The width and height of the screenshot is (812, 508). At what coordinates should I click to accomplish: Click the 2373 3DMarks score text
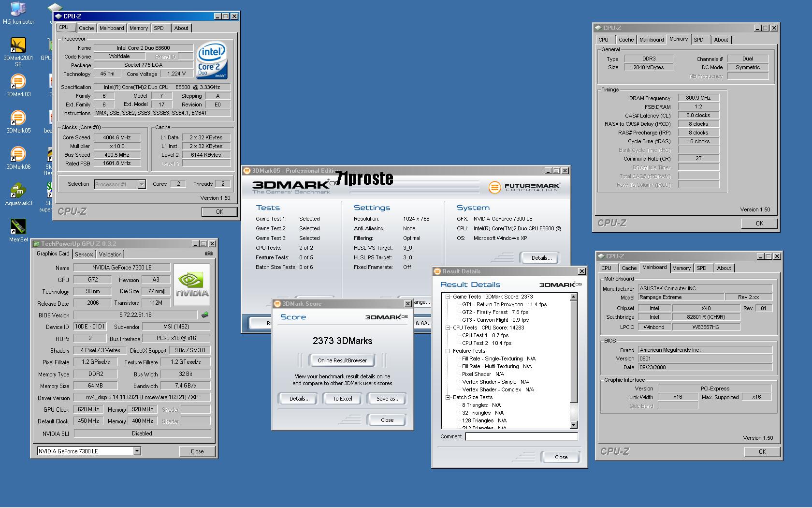(x=342, y=341)
